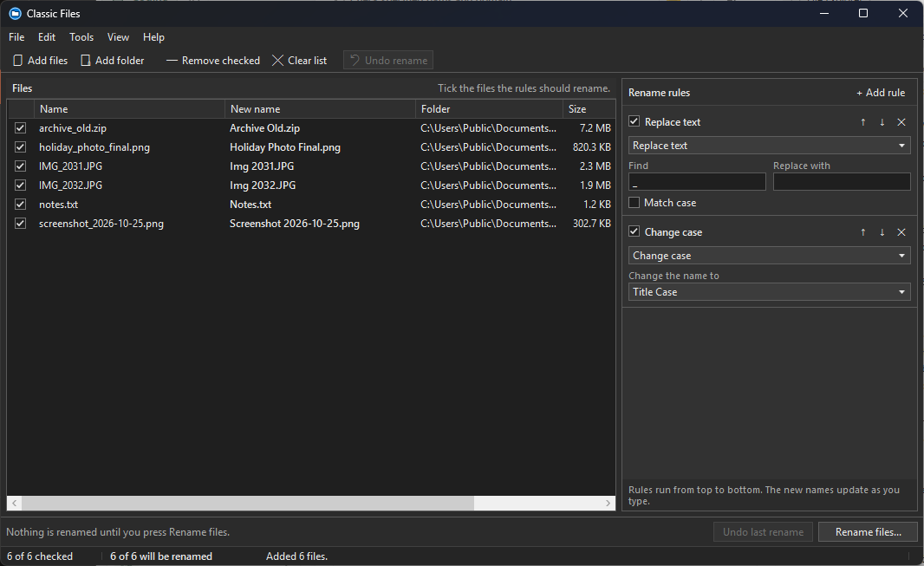
Task: Click the 6 of 6 will be renamed status
Action: 161,556
